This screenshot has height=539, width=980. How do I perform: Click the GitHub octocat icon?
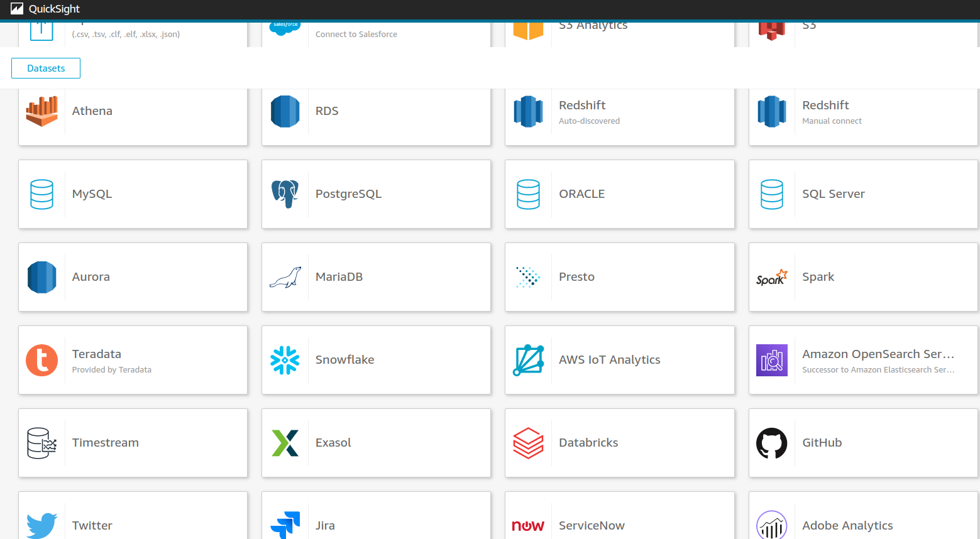[x=772, y=443]
